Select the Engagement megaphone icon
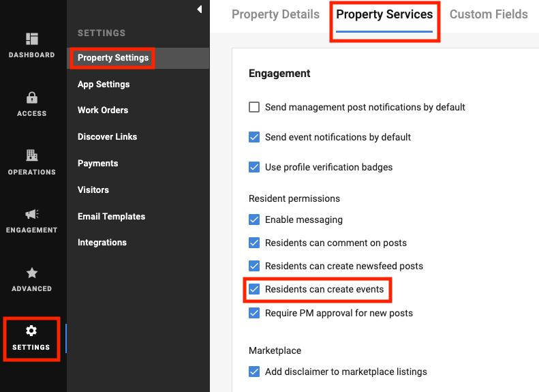Image resolution: width=539 pixels, height=392 pixels. (x=32, y=214)
